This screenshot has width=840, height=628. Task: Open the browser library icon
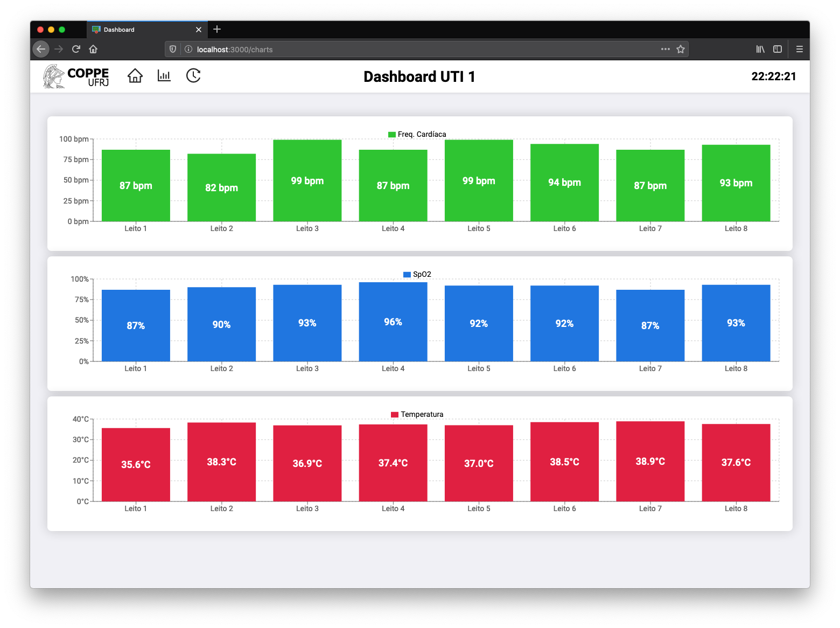tap(760, 49)
